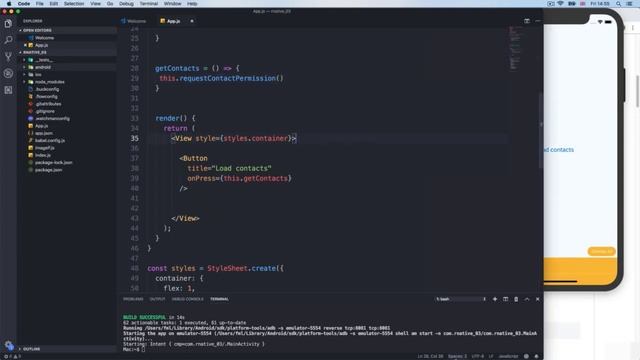Change language mode JavaScript in status bar

coord(508,356)
